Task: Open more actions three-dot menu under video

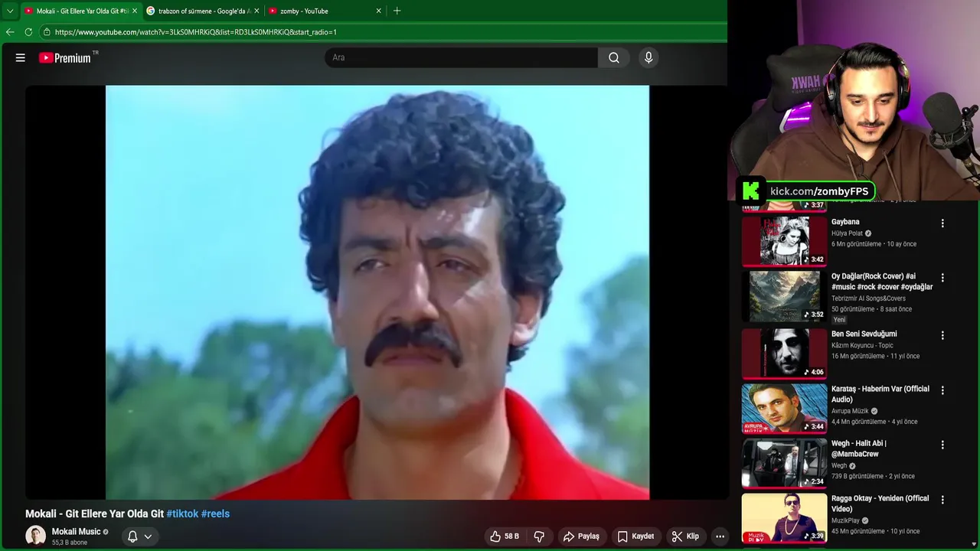Action: point(720,536)
